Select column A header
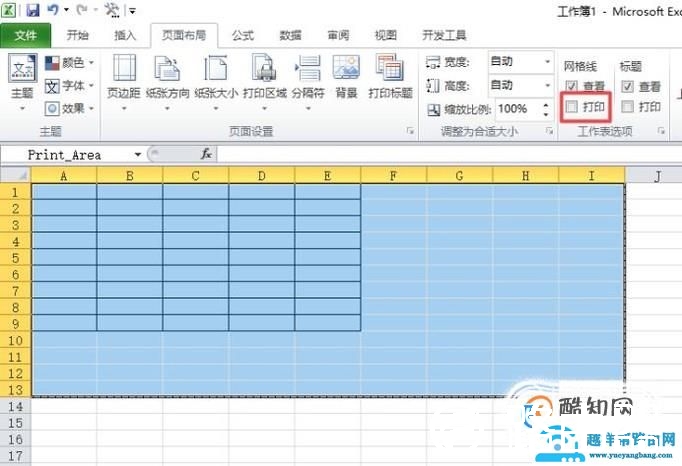The height and width of the screenshot is (466, 682). (64, 176)
